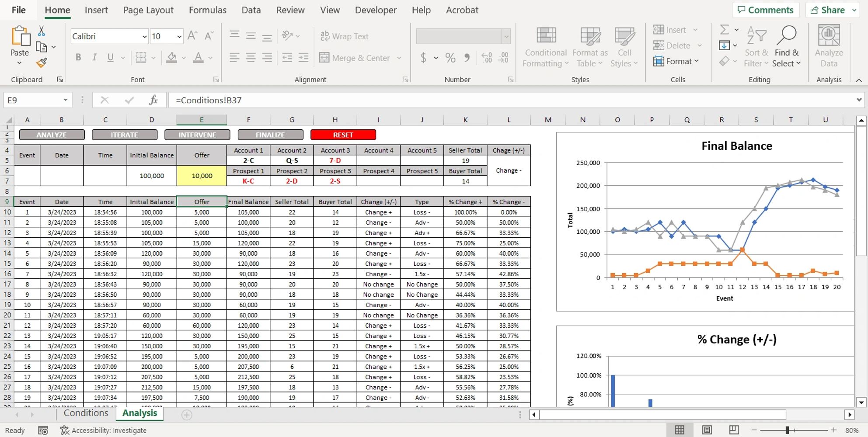Switch to Page Layout view
This screenshot has height=437, width=868.
[x=707, y=430]
